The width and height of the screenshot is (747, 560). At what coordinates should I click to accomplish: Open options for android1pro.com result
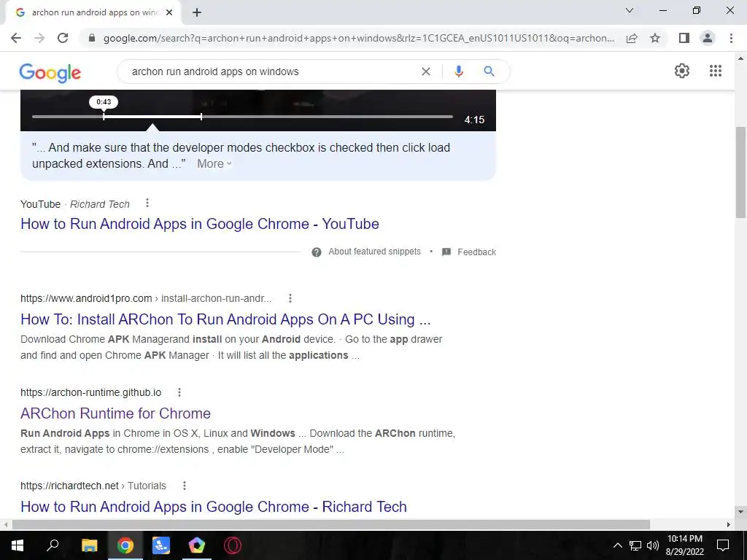coord(290,298)
